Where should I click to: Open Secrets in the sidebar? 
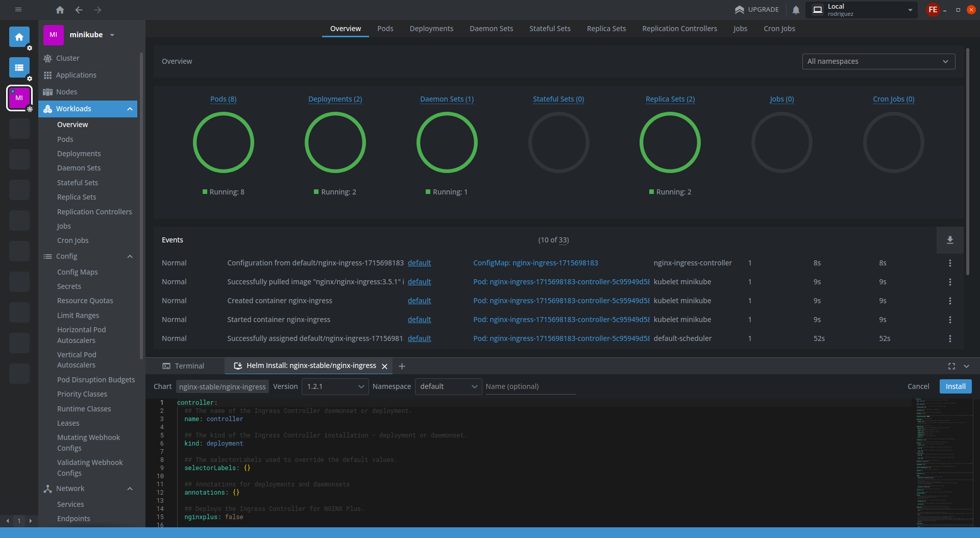click(69, 286)
